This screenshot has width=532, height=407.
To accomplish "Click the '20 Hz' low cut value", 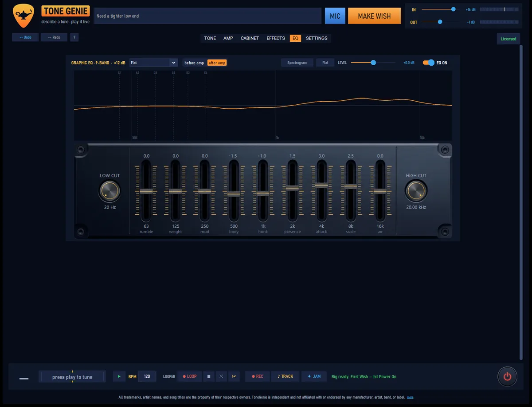I will click(110, 207).
